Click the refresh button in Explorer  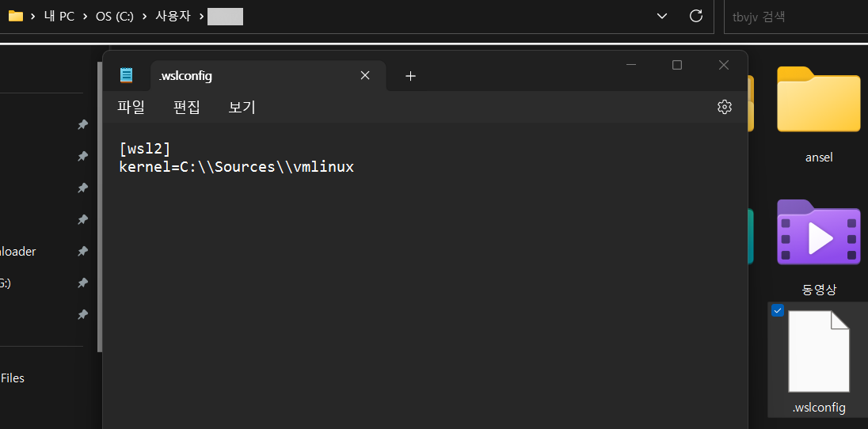click(696, 16)
